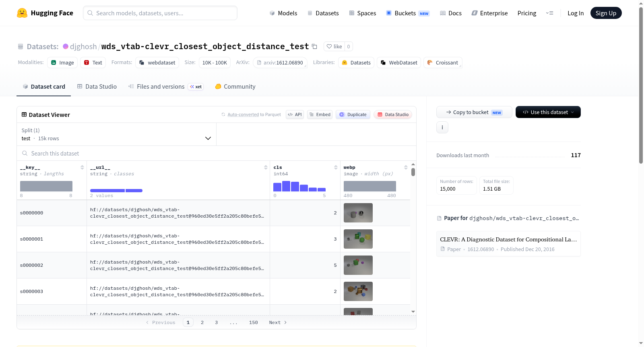Open the navigation overflow menu icon

[549, 13]
